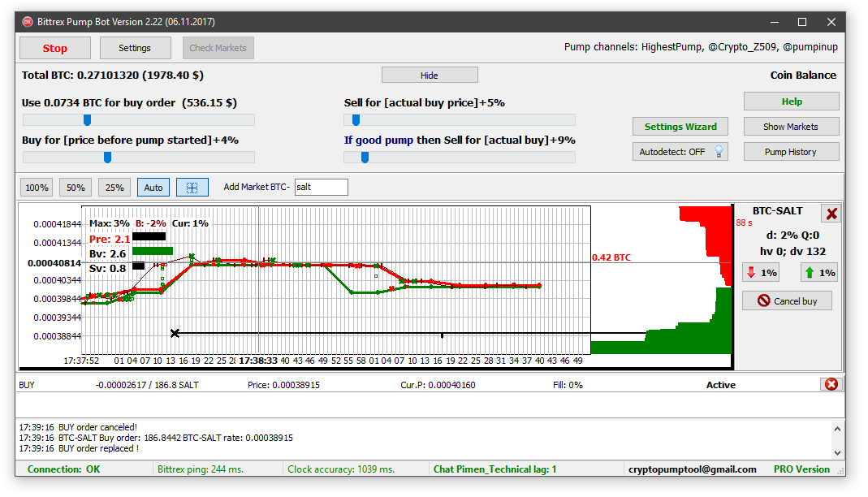Select the 50% amount button
Viewport: 868px width, 497px height.
coord(76,188)
